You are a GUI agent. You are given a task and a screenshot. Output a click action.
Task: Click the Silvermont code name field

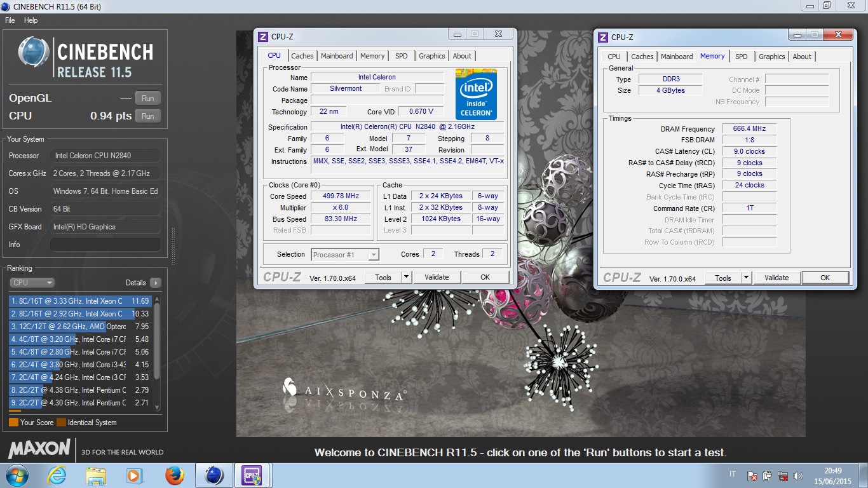(346, 89)
